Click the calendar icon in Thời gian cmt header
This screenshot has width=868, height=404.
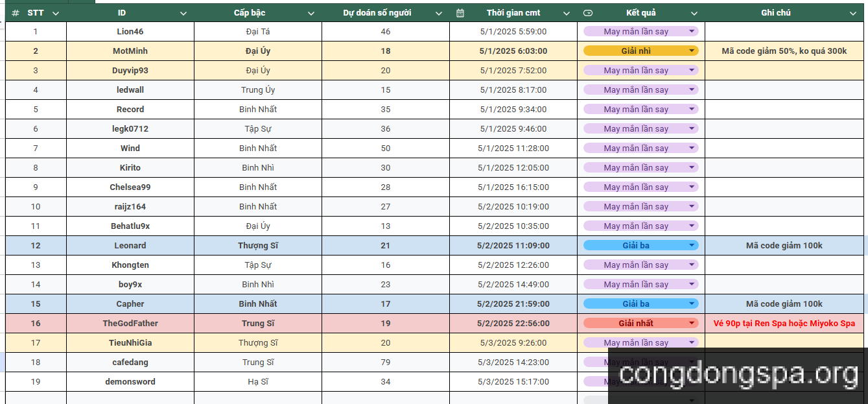(x=460, y=13)
